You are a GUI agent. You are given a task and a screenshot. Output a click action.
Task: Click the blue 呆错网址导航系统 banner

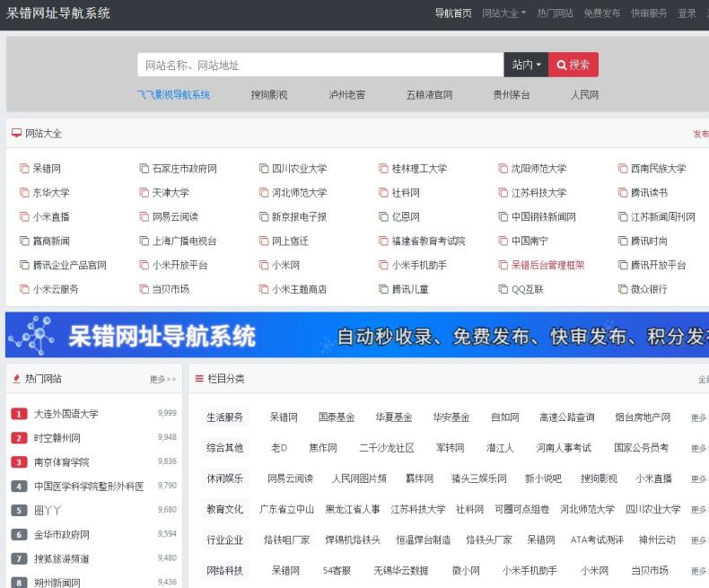point(357,335)
